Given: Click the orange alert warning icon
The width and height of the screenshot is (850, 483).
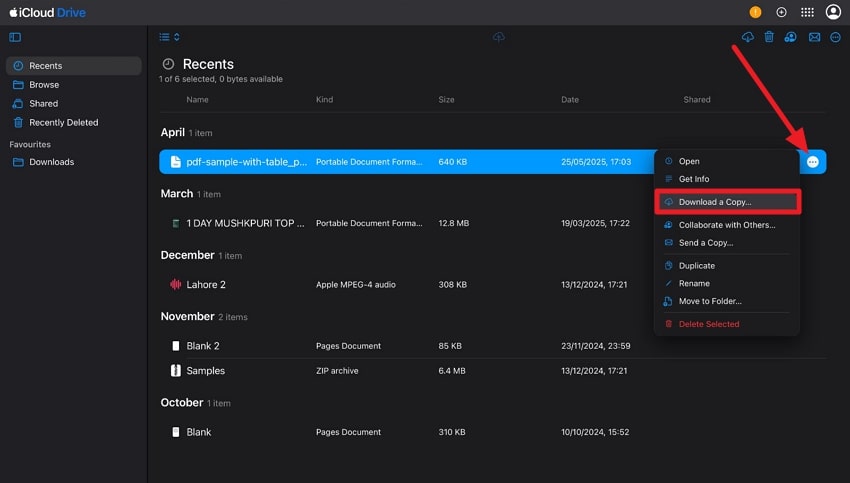Looking at the screenshot, I should pos(755,12).
